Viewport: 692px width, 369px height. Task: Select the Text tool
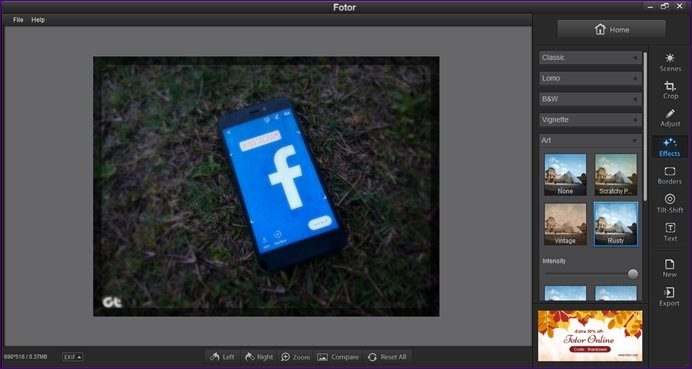[670, 232]
